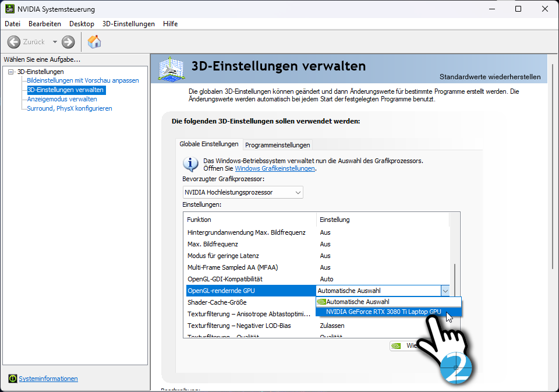559x392 pixels.
Task: Open the Datei menu
Action: pos(12,23)
